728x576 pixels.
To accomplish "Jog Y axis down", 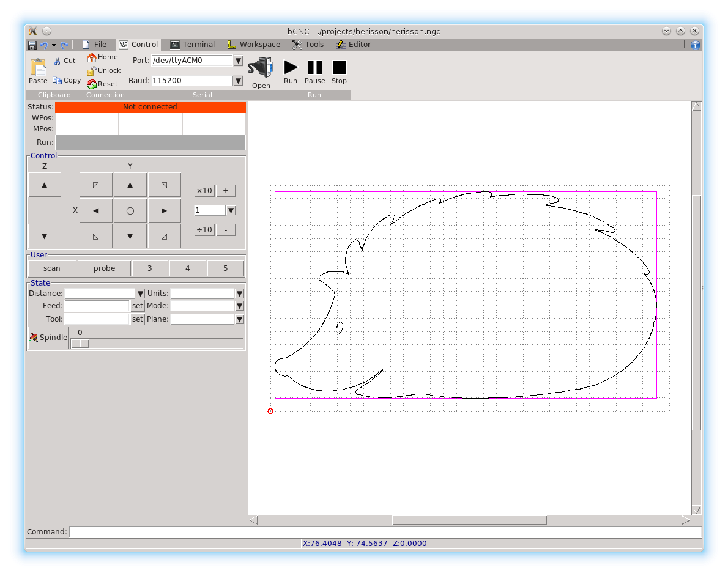I will tap(130, 236).
